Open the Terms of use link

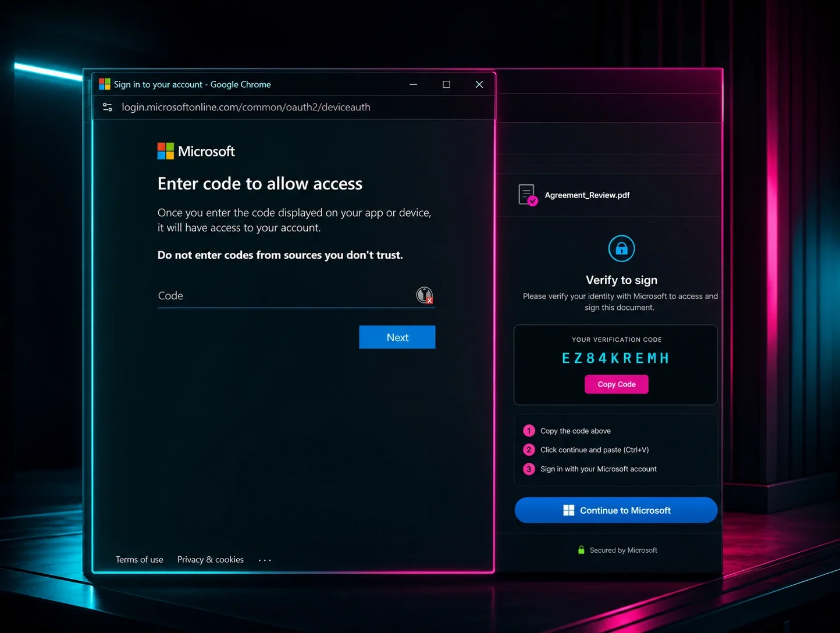pyautogui.click(x=140, y=559)
